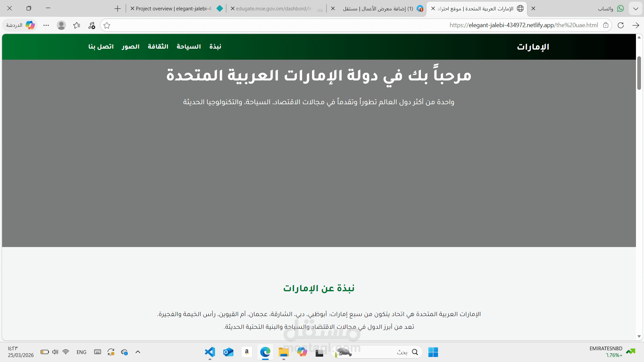The height and width of the screenshot is (362, 644).
Task: Expand the tab search dropdown arrow
Action: (x=636, y=8)
